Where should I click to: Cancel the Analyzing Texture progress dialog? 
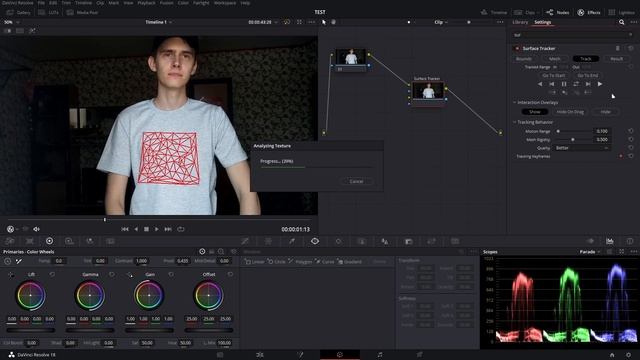(356, 181)
